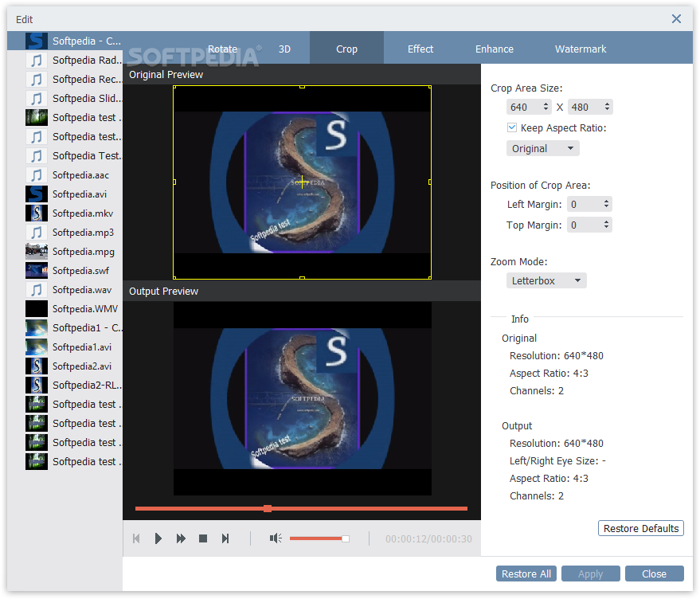The image size is (700, 599).
Task: Choose the Softpedia.avi thumbnail
Action: coord(37,194)
